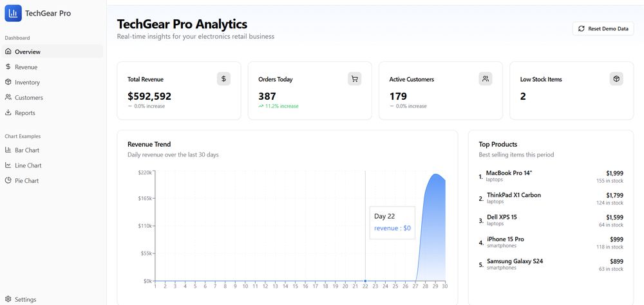Click the Settings gear icon

coord(8,299)
